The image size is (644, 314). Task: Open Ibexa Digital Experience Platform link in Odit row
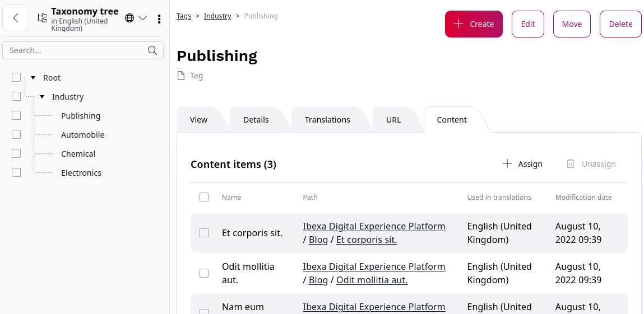pos(374,266)
